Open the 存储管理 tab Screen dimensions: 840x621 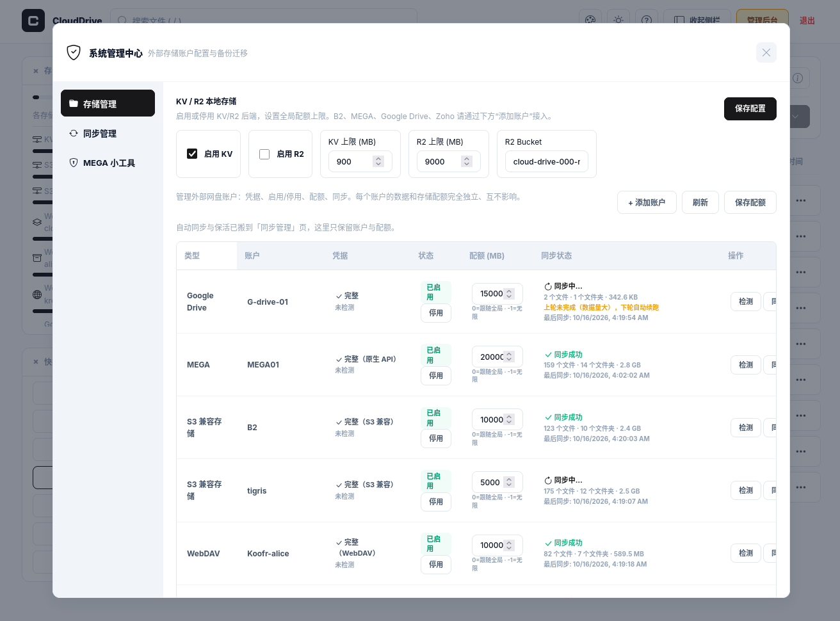(x=108, y=103)
